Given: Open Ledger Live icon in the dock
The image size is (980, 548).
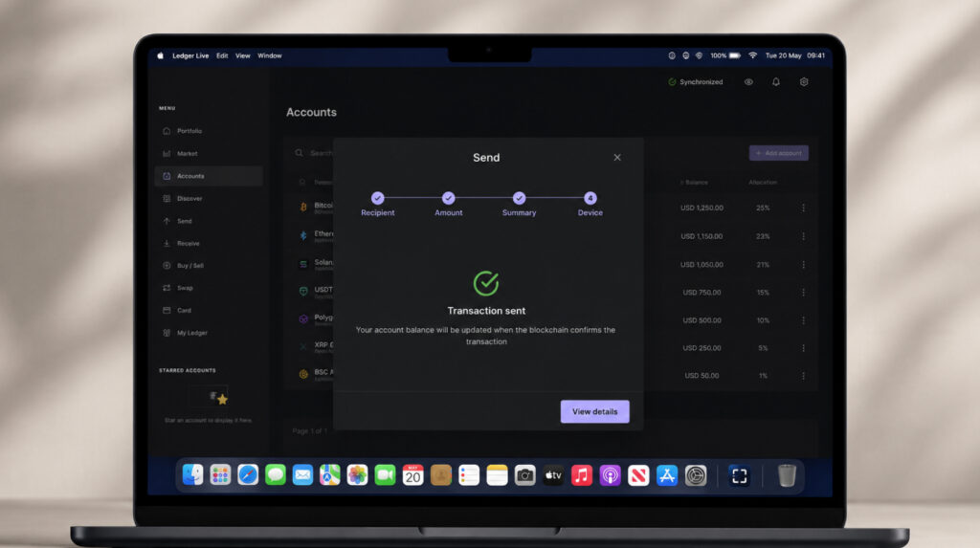Looking at the screenshot, I should (x=740, y=476).
